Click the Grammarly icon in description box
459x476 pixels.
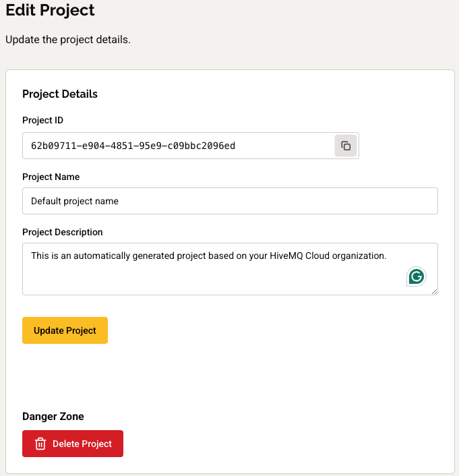(x=417, y=276)
